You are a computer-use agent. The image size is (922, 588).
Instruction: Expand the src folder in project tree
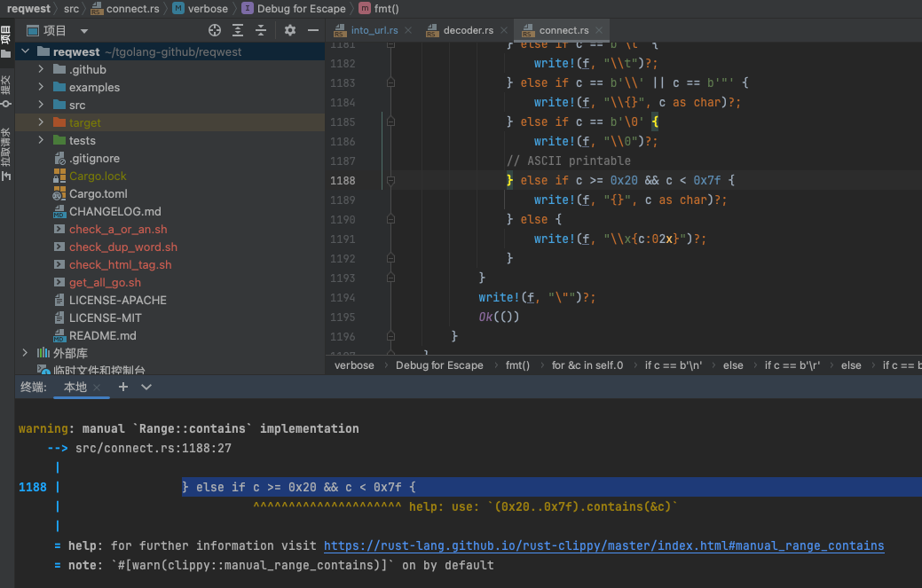(41, 105)
